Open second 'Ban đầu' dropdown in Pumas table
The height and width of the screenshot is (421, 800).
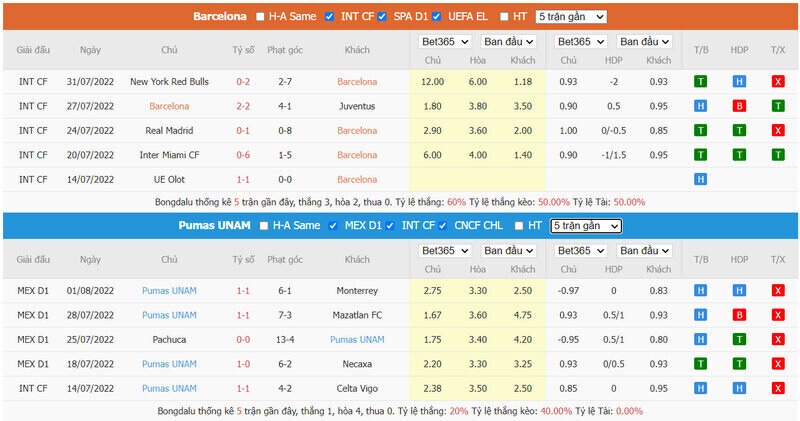pyautogui.click(x=644, y=251)
